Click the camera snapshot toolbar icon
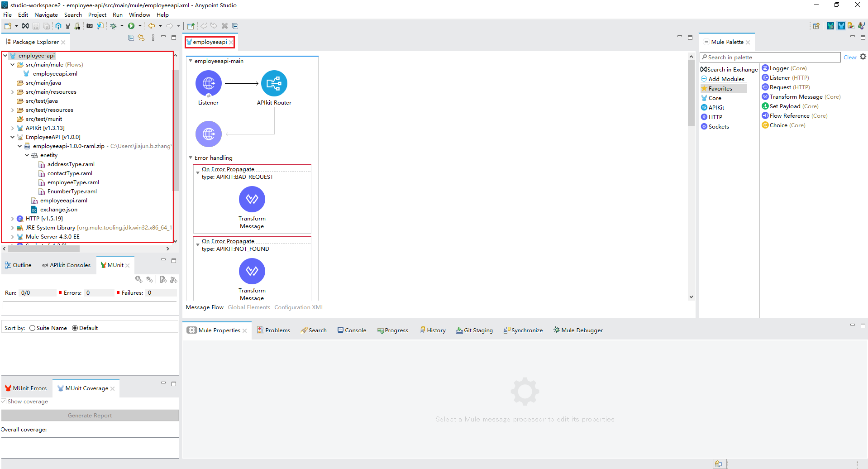 point(90,26)
